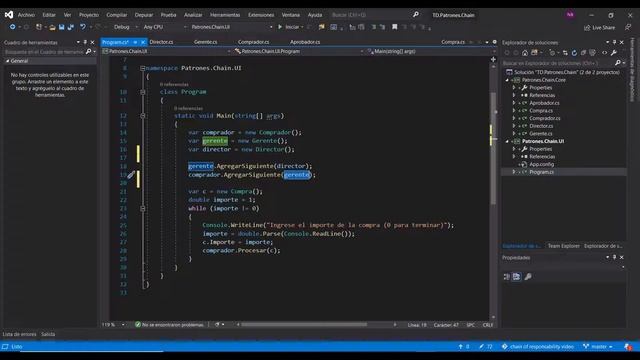Viewport: 640px width, 360px height.
Task: Collapse the class Program outlining box
Action: [x=142, y=92]
